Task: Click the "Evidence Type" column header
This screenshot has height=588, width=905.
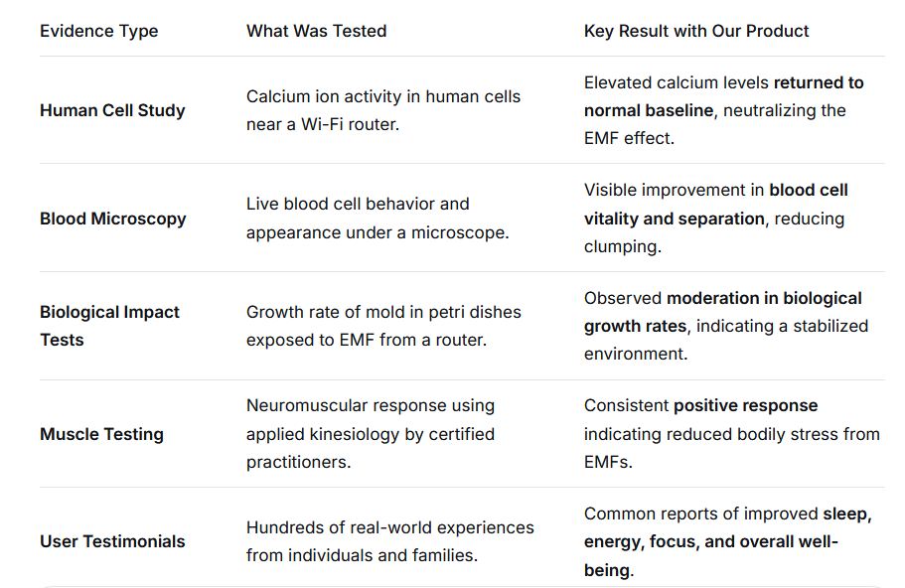Action: [x=98, y=31]
